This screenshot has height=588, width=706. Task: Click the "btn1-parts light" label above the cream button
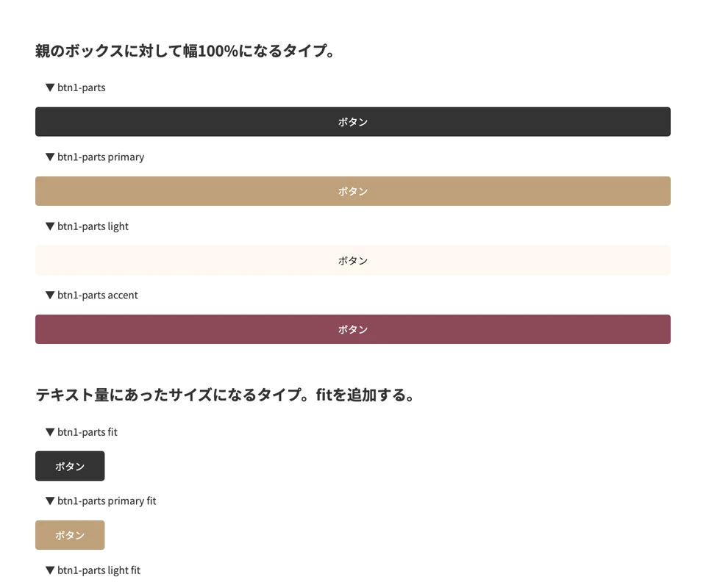93,226
